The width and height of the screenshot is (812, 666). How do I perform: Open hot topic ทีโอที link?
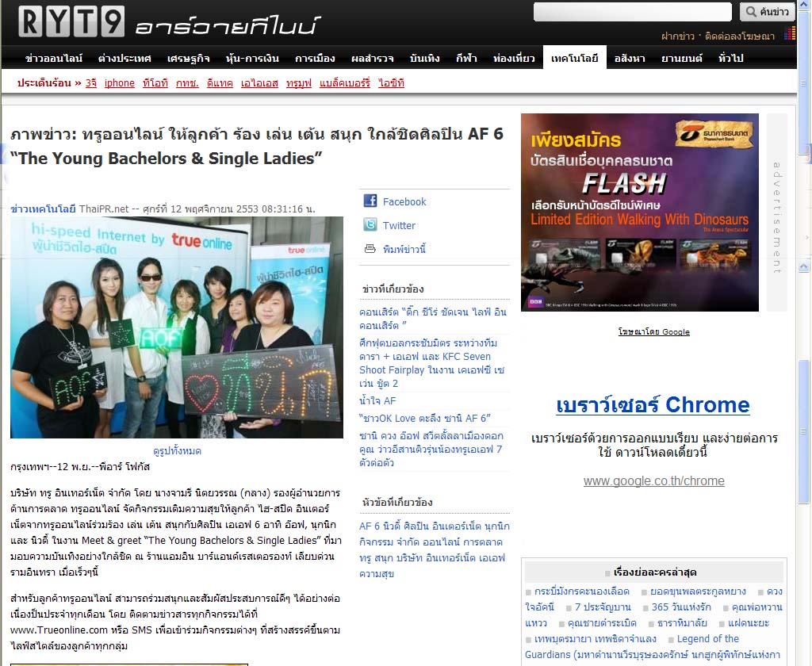click(155, 83)
